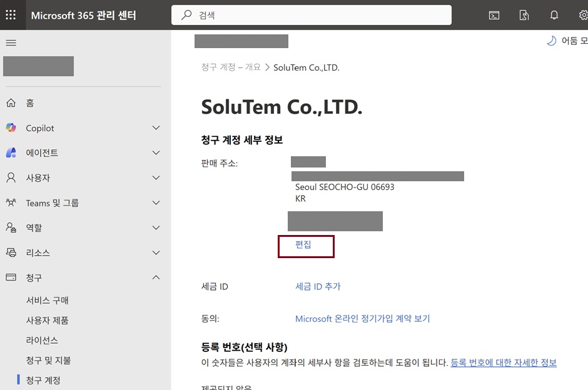Select 청구 계정 menu item
Image resolution: width=588 pixels, height=390 pixels.
(43, 380)
